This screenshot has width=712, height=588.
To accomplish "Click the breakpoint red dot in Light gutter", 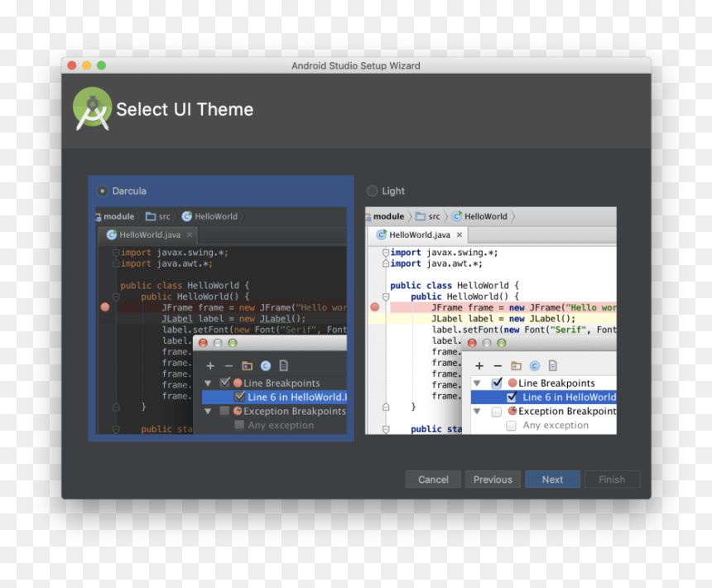I will 374,307.
